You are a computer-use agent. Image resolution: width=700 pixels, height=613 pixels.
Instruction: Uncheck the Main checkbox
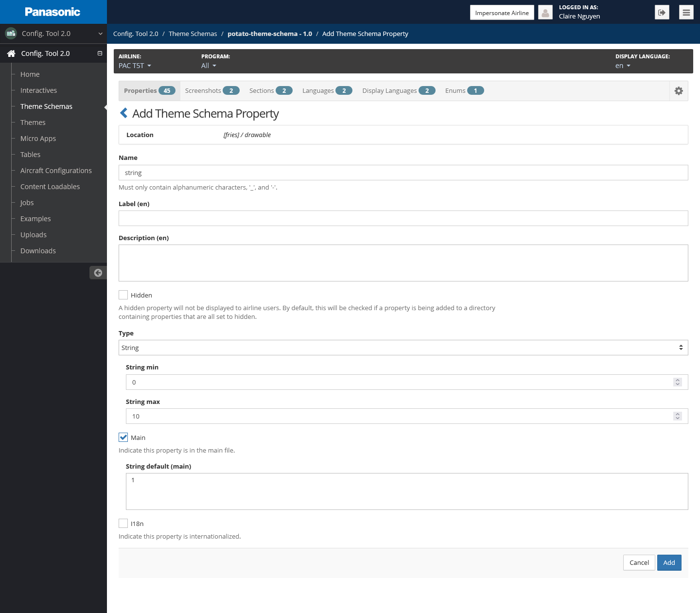coord(123,438)
